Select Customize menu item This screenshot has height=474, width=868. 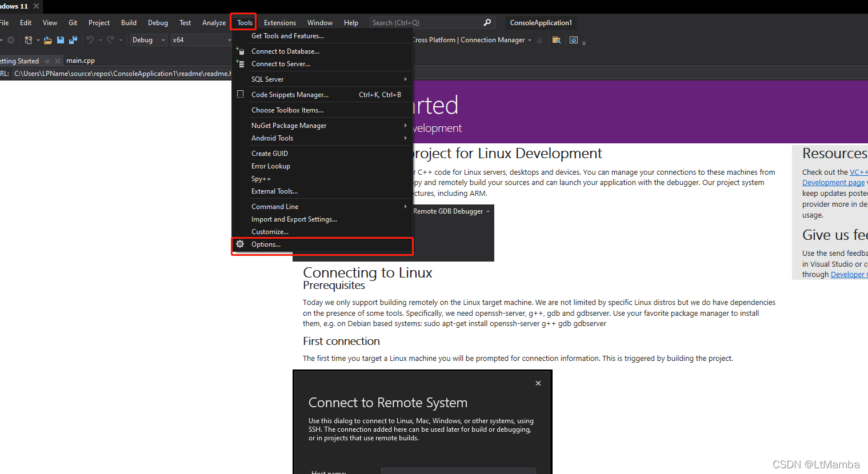point(322,232)
